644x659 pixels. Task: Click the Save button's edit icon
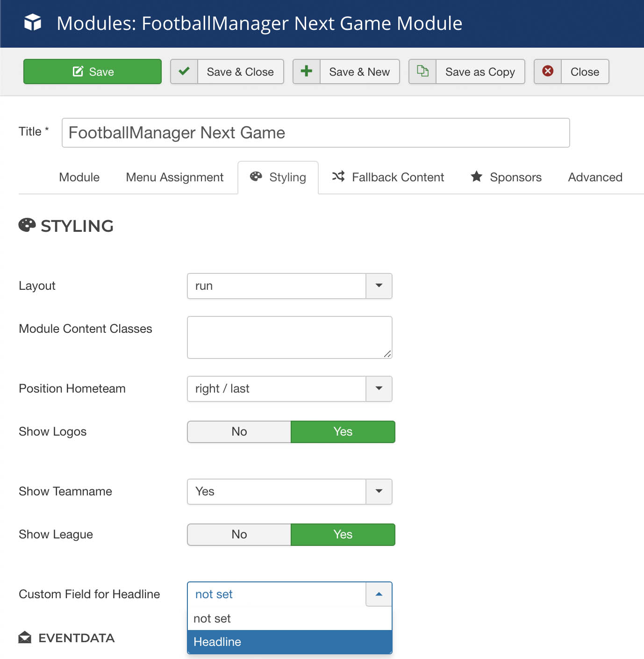[78, 72]
